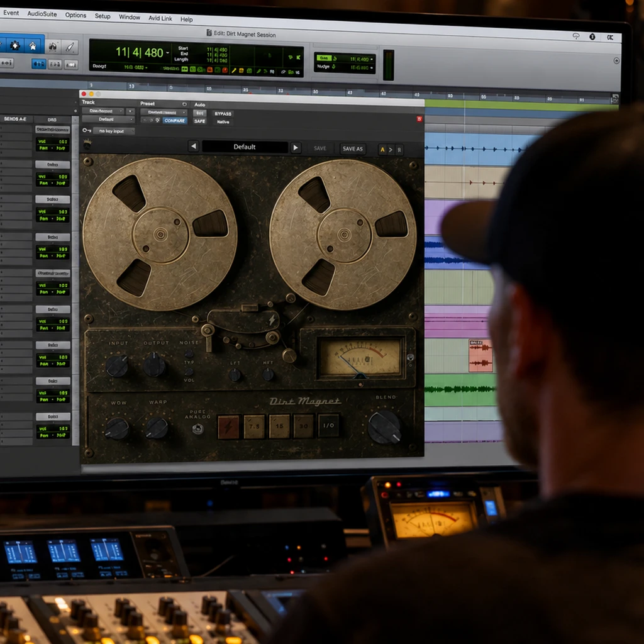Click the OUTPUT knob
Viewport: 644px width, 644px height.
point(155,364)
